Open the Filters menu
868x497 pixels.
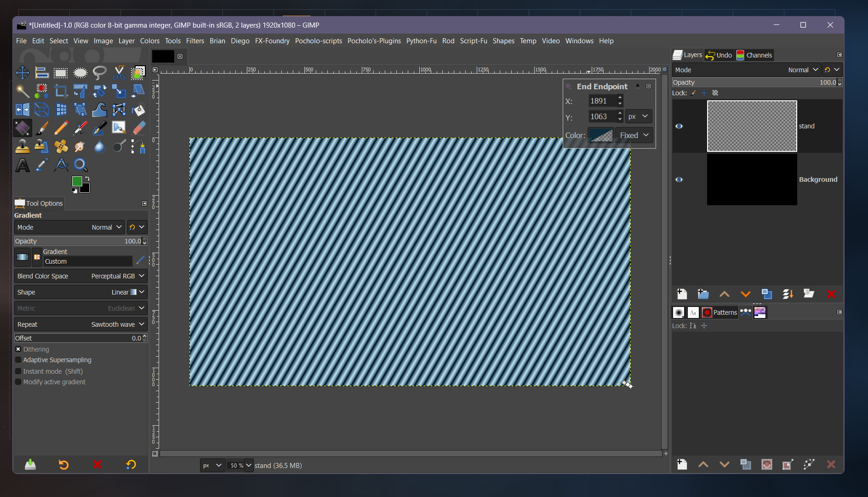[195, 41]
